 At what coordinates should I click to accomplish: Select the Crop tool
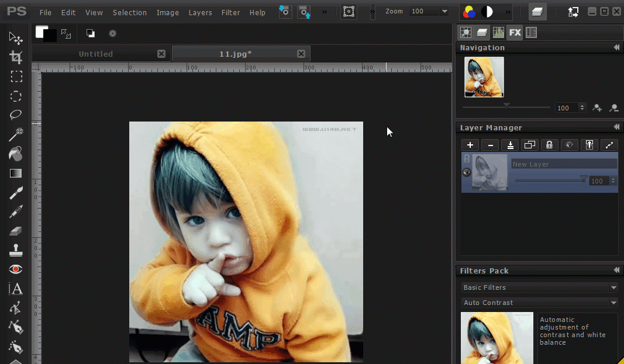coord(16,57)
